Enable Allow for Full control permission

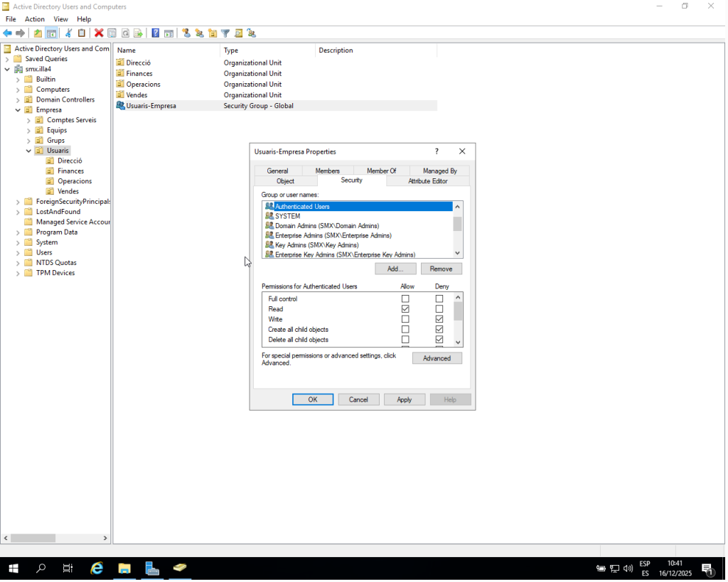(405, 299)
